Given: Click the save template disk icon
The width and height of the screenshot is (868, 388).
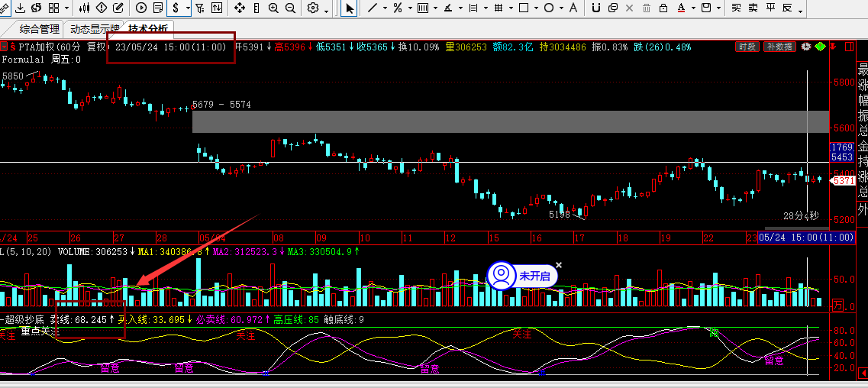Looking at the screenshot, I should 706,8.
